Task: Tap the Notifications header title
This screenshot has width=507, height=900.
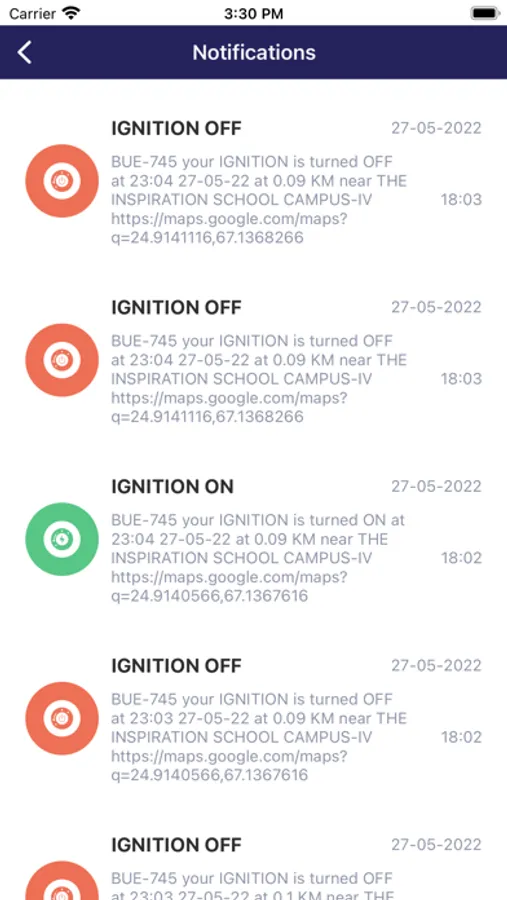Action: [x=254, y=52]
